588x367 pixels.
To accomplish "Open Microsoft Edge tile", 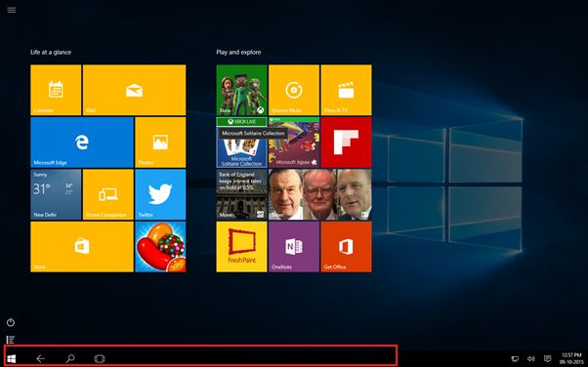I will tap(82, 143).
